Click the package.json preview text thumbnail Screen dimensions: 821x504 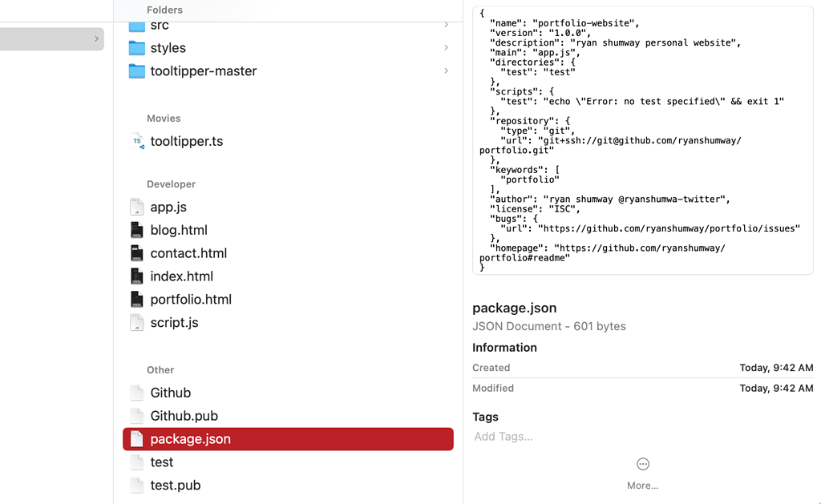tap(642, 140)
